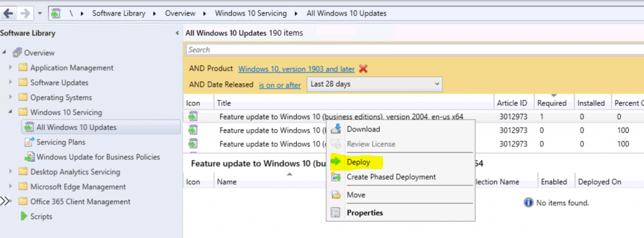Image resolution: width=644 pixels, height=238 pixels.
Task: Click the Operating Systems folder icon
Action: (23, 98)
